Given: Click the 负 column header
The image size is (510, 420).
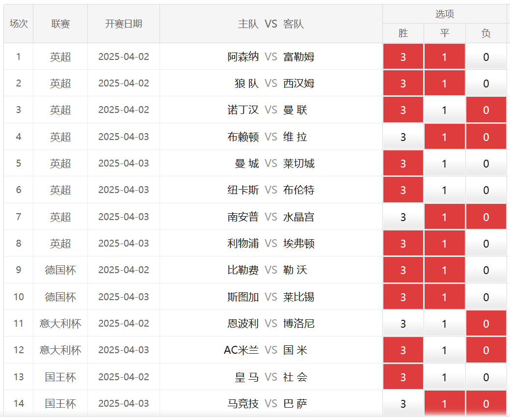Looking at the screenshot, I should click(486, 33).
